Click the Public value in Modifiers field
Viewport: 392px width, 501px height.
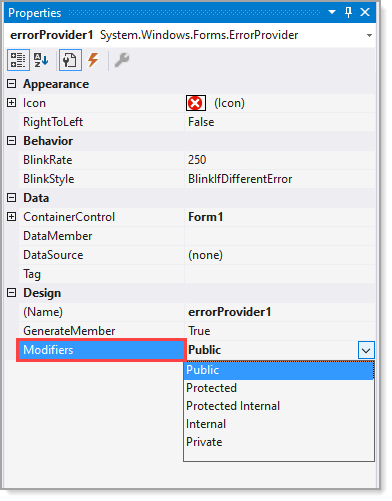pyautogui.click(x=204, y=350)
